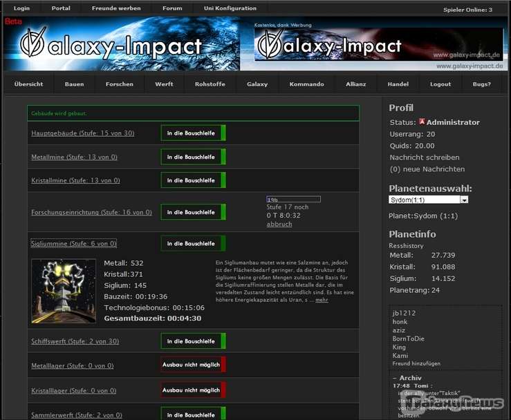Open the Kristallmine building link
511x420 pixels.
tap(75, 180)
